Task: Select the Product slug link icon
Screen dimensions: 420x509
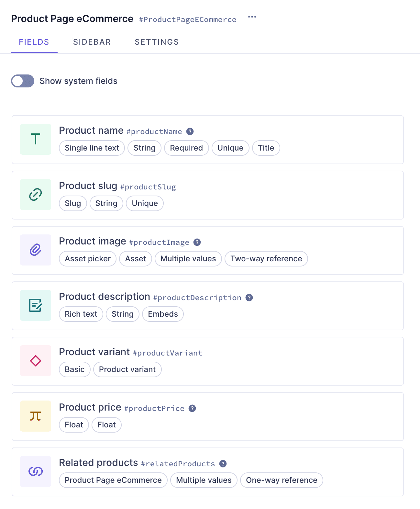Action: tap(35, 194)
